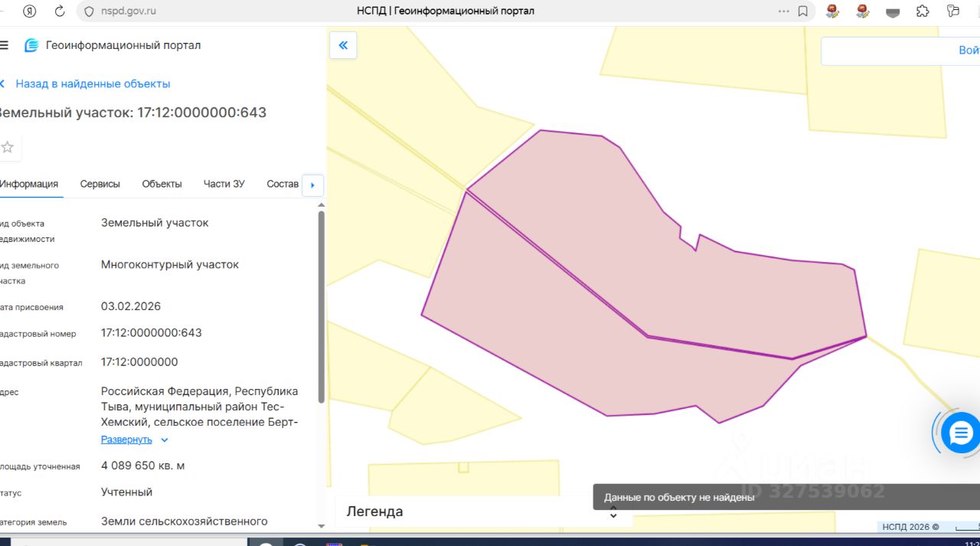Click the gray extension icon in the browser toolbar
This screenshot has width=980, height=546.
[893, 11]
